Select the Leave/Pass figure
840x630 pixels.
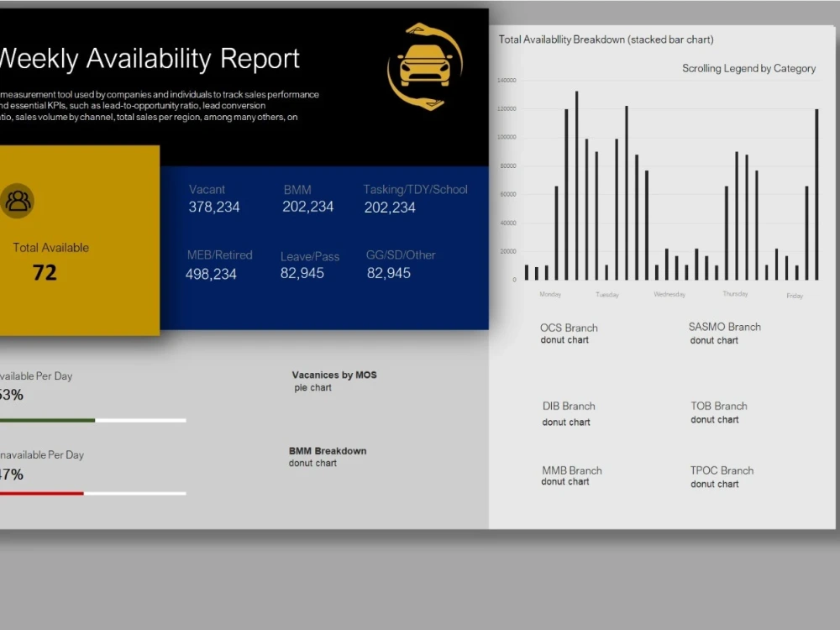click(x=302, y=273)
